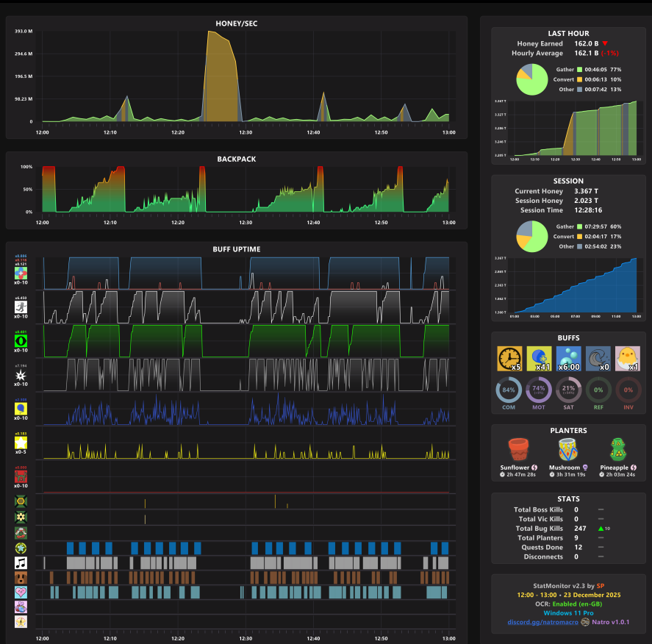This screenshot has height=644, width=652.
Task: Click the patterned Mushroom planter icon
Action: click(x=568, y=449)
